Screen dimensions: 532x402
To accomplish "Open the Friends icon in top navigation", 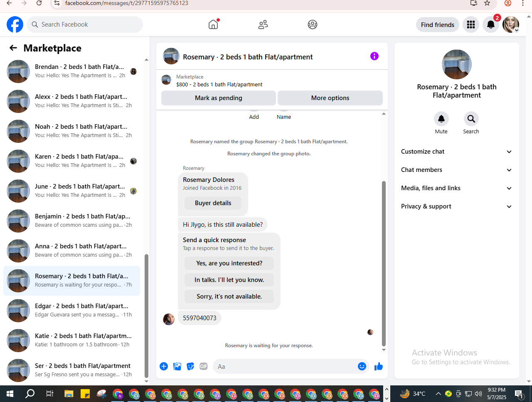I will pyautogui.click(x=263, y=25).
